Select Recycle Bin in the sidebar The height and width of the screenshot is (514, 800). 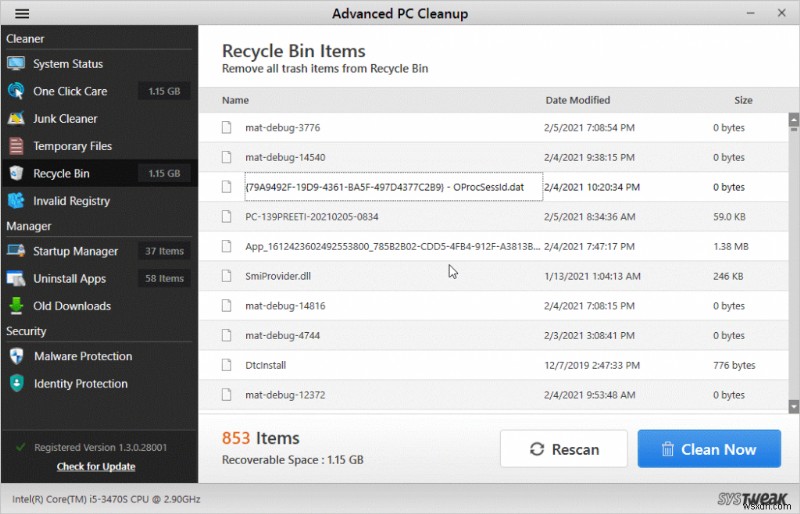[61, 174]
